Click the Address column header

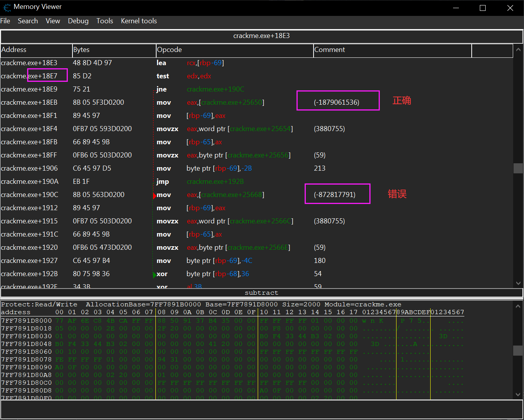click(36, 50)
